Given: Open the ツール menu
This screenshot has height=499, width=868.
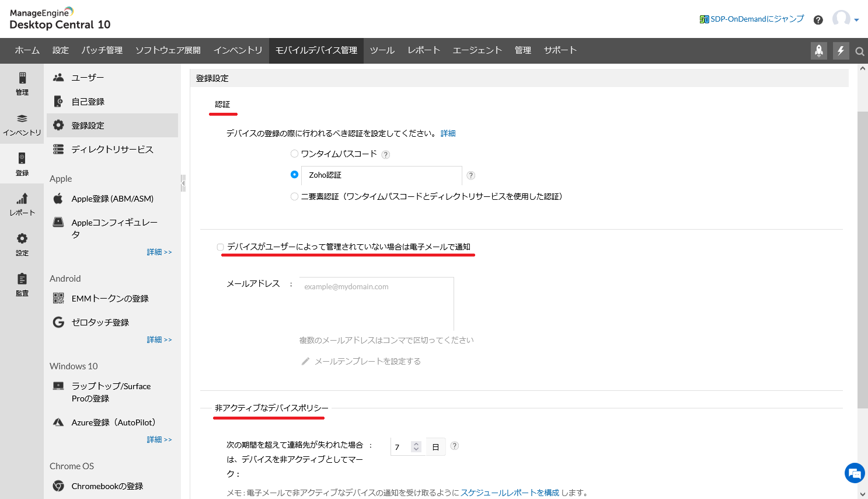Looking at the screenshot, I should (x=382, y=50).
